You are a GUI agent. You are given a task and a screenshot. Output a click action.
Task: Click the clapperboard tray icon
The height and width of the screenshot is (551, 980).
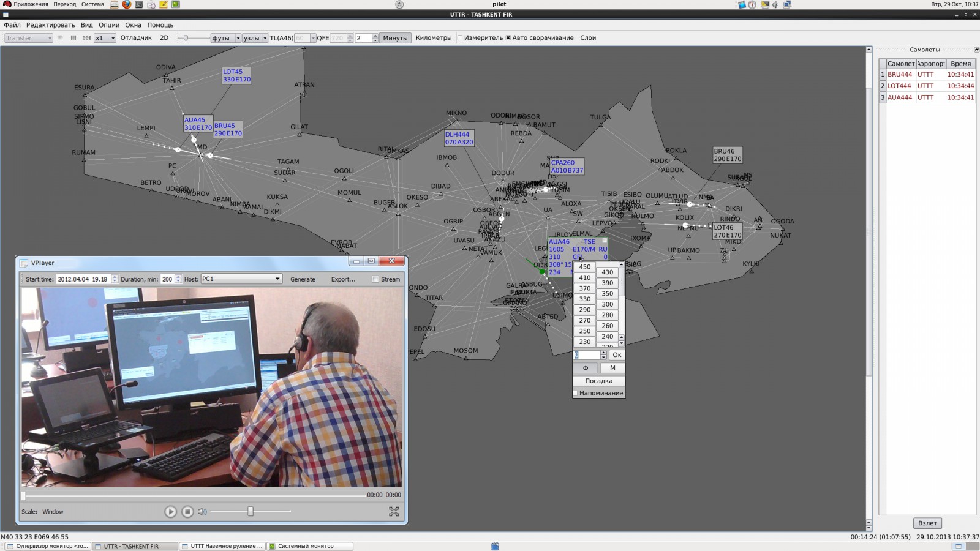tap(742, 4)
